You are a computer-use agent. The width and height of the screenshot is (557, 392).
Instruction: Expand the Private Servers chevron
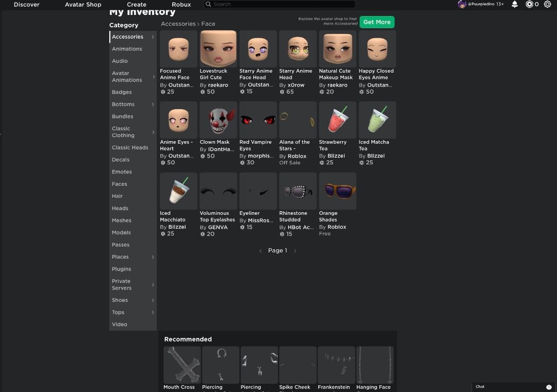(153, 284)
